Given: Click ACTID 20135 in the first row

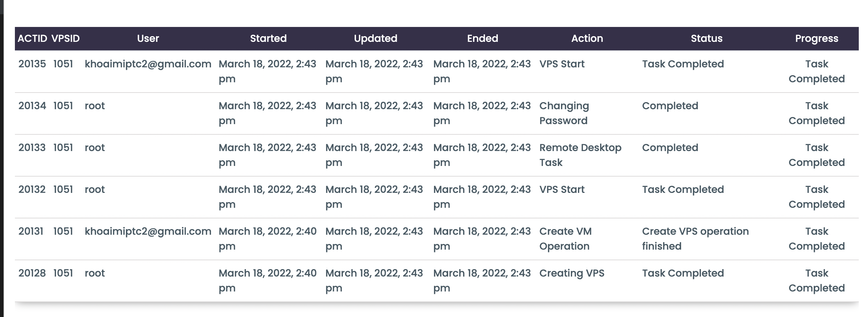Looking at the screenshot, I should tap(32, 64).
